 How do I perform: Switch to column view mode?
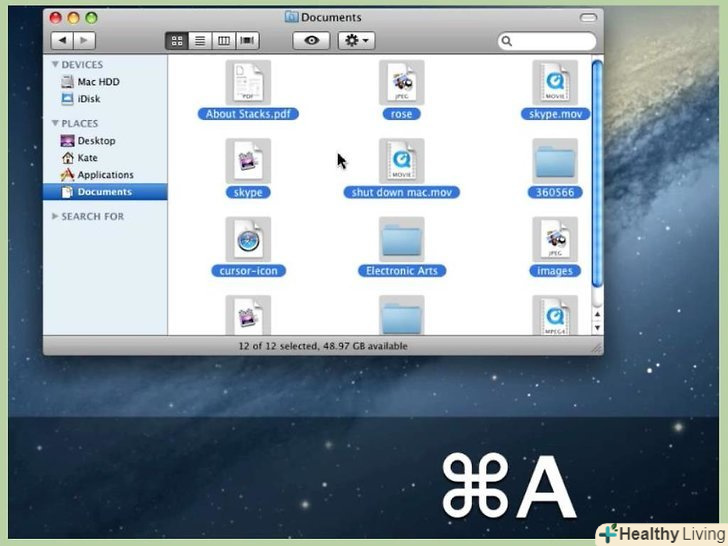click(223, 41)
